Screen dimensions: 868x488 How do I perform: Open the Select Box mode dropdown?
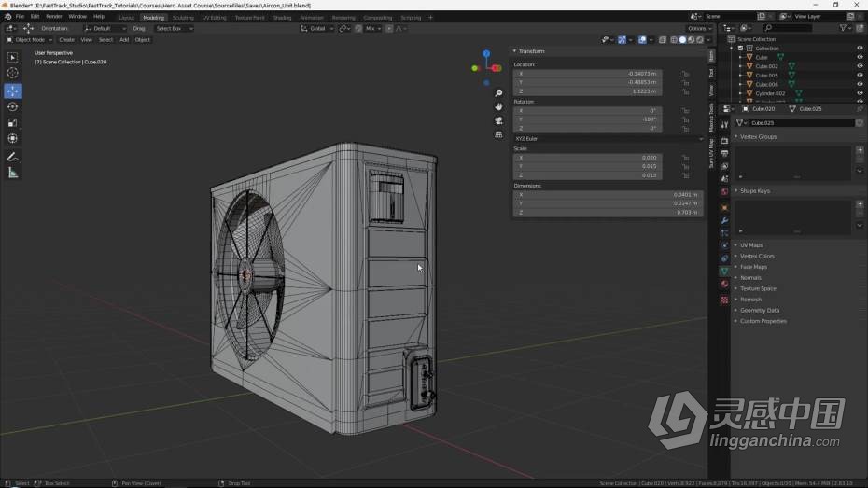click(174, 28)
